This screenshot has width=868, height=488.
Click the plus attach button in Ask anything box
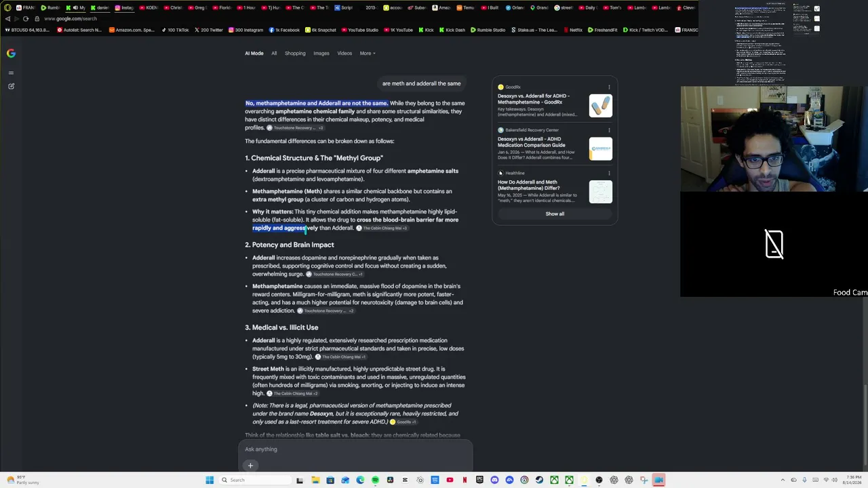pyautogui.click(x=250, y=466)
